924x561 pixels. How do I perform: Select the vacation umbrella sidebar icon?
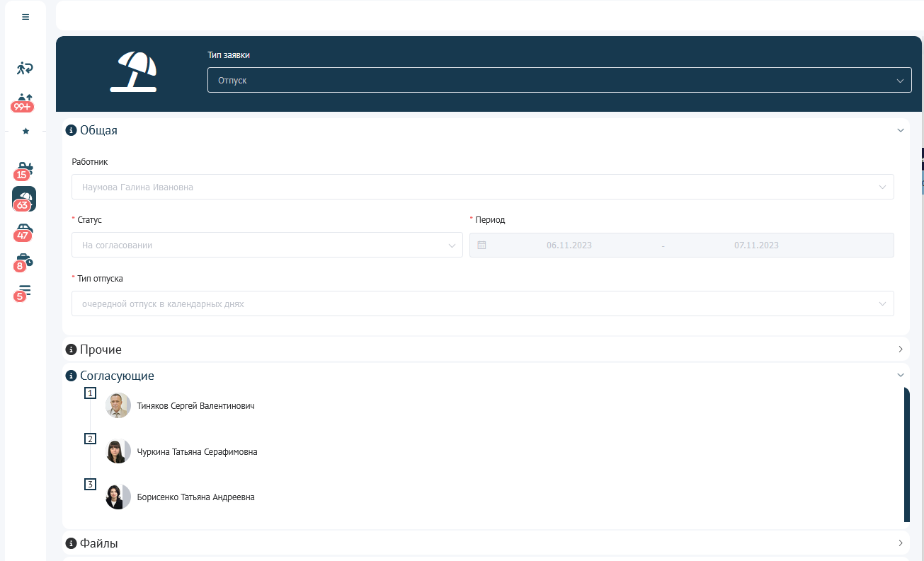[x=24, y=199]
